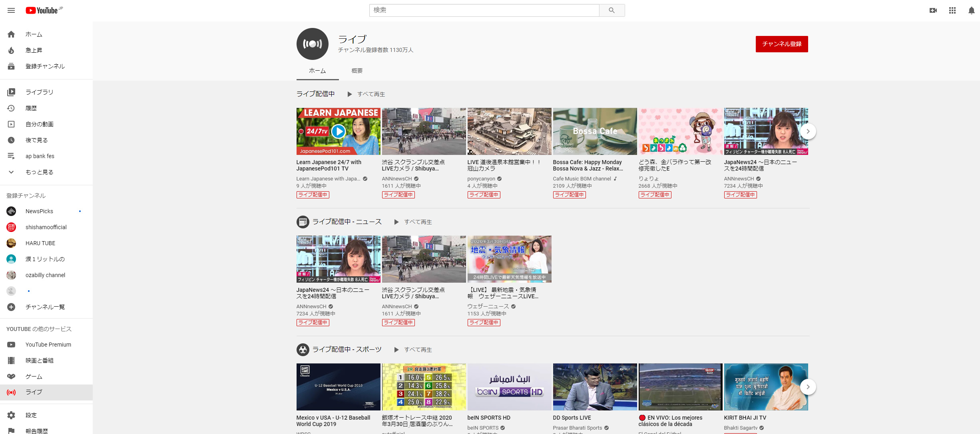This screenshot has height=434, width=980.
Task: Open 設定 settings in sidebar
Action: click(x=31, y=415)
